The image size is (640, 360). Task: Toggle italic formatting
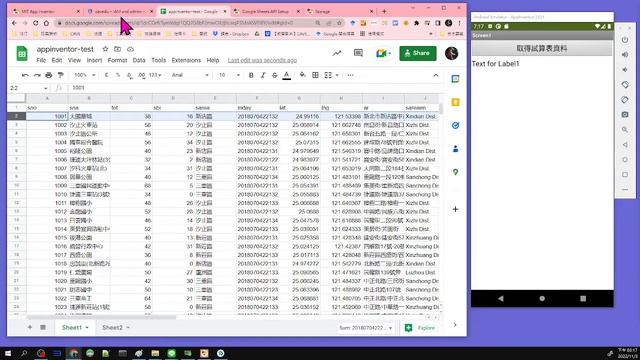[263, 75]
